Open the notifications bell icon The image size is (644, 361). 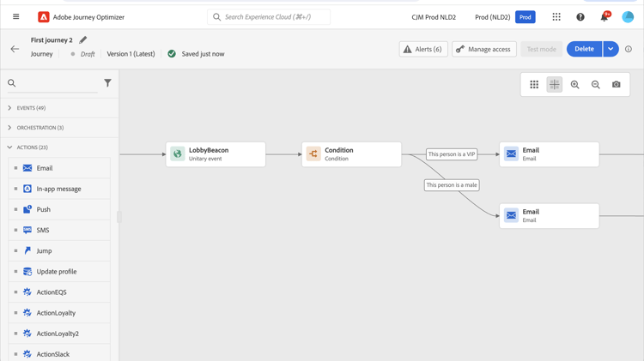[605, 17]
